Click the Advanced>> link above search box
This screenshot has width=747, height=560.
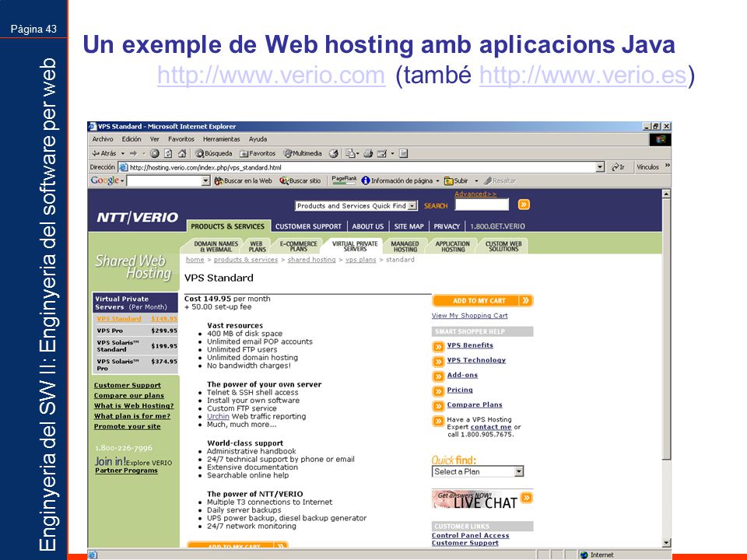click(x=475, y=194)
